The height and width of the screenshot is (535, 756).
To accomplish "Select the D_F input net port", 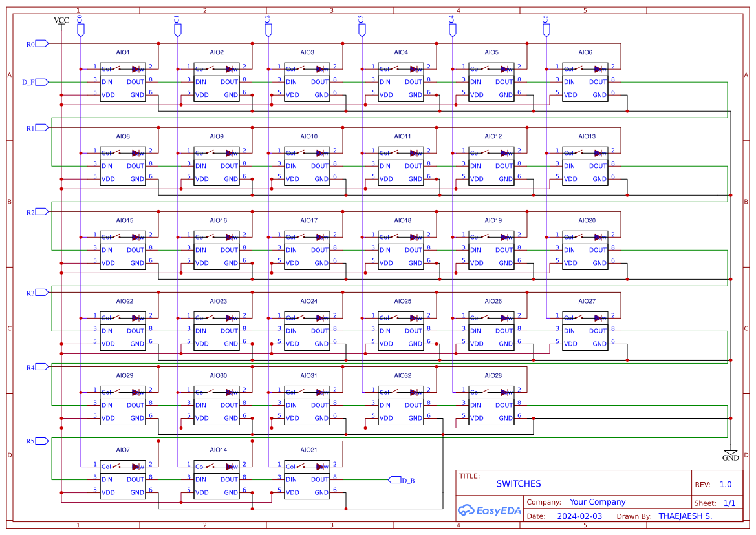I will [x=41, y=82].
